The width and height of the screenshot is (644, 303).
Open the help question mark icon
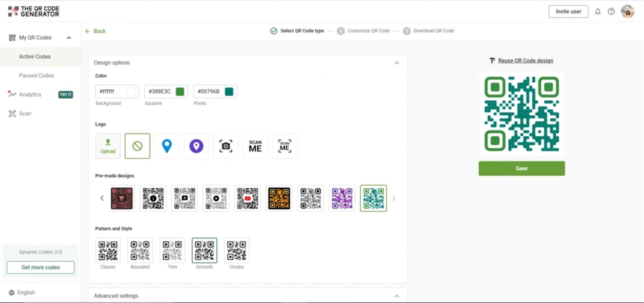click(611, 11)
